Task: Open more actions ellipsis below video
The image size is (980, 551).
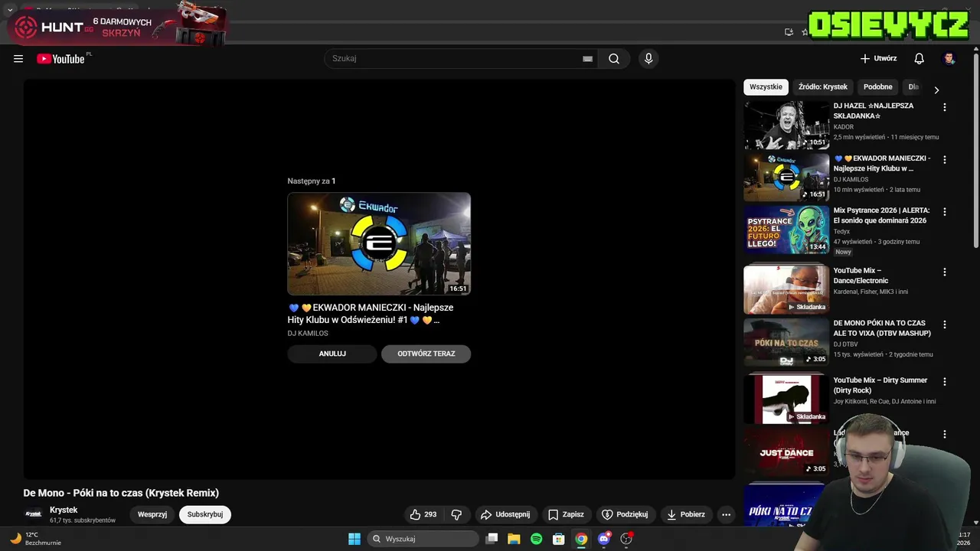Action: coord(727,514)
